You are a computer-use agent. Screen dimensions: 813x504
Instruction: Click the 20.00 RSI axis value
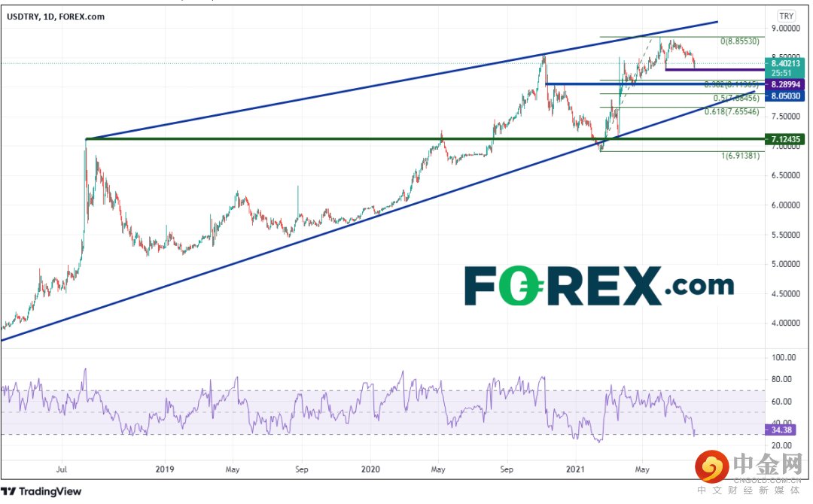[x=782, y=445]
